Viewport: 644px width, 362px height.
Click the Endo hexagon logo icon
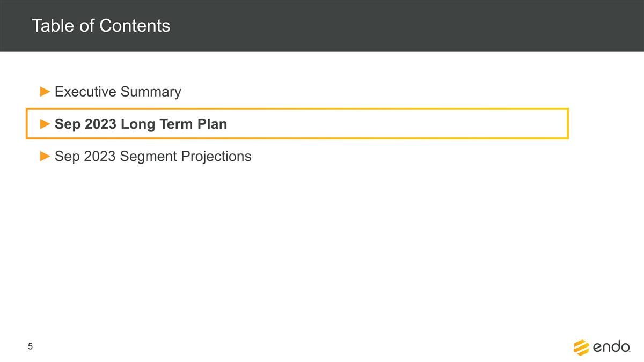581,348
